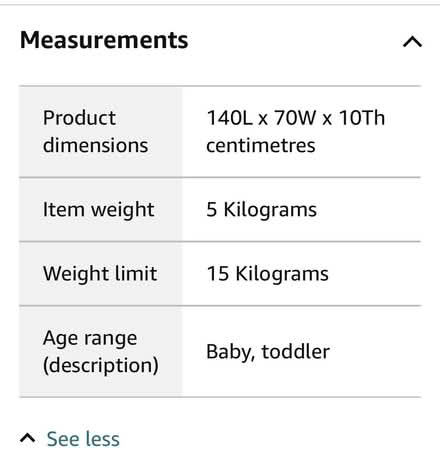The image size is (440, 467).
Task: Click the word dimensions in first row
Action: [96, 146]
